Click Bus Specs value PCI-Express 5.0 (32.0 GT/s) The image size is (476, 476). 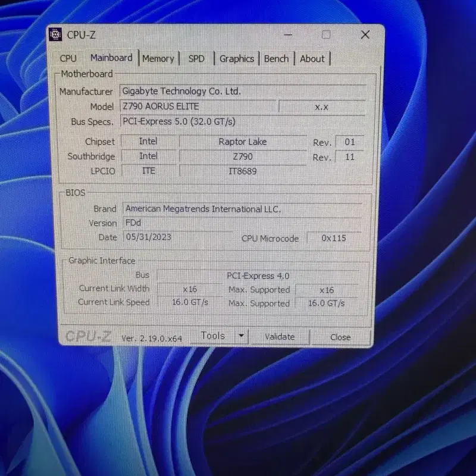click(x=243, y=122)
